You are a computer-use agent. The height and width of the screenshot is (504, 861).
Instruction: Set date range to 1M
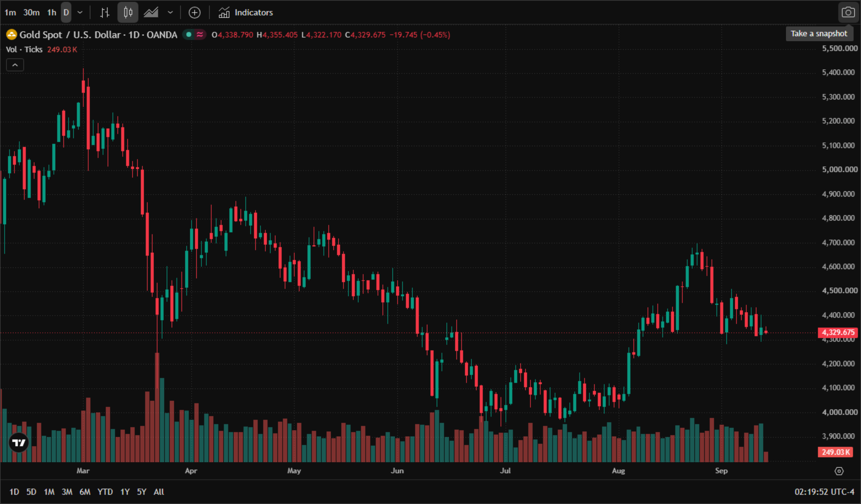coord(49,492)
